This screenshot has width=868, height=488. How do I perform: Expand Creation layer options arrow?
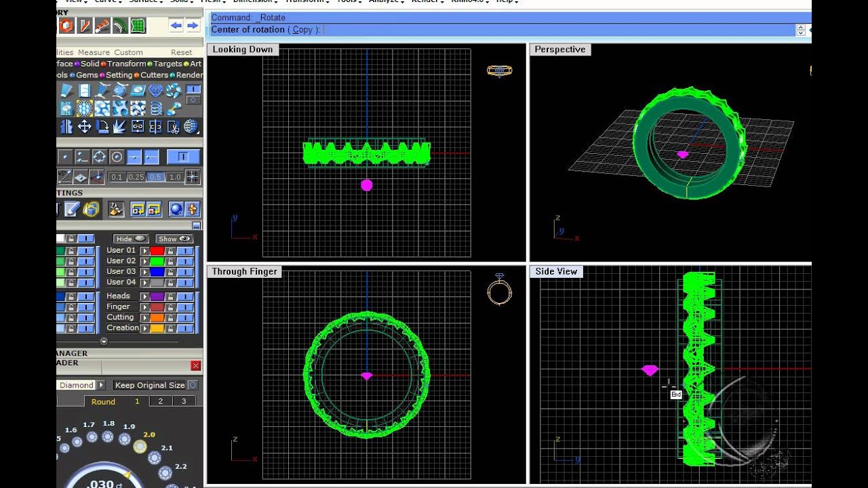(x=144, y=328)
